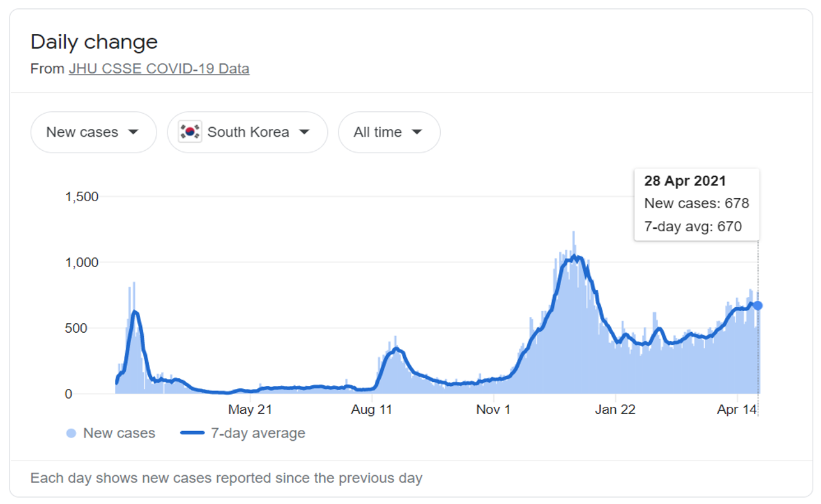Viewport: 821px width, 504px height.
Task: Click the Nov 1 x-axis label
Action: (493, 409)
